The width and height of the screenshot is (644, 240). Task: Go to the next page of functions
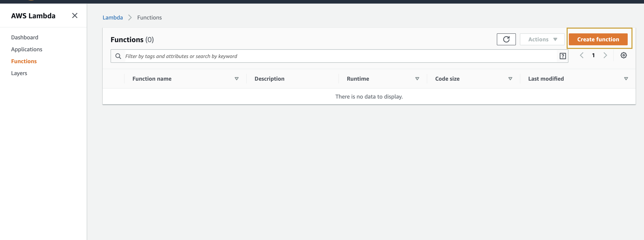[x=605, y=55]
